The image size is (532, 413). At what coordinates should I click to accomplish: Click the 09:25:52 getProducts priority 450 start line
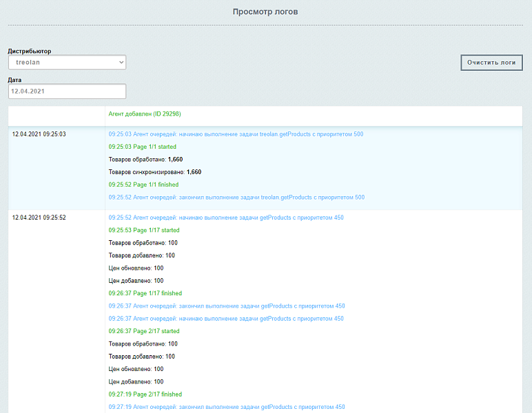pos(226,218)
